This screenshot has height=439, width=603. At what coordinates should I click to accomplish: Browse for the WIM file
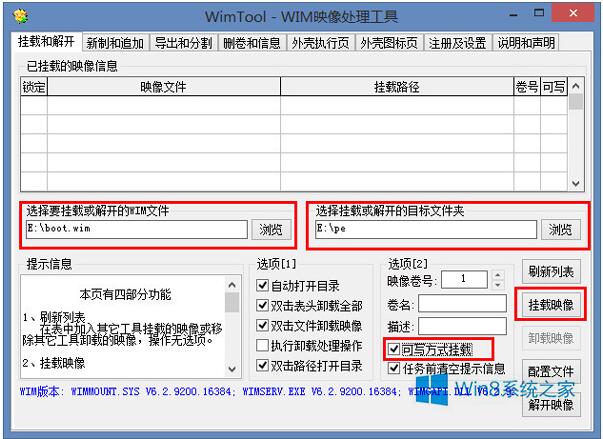(271, 229)
